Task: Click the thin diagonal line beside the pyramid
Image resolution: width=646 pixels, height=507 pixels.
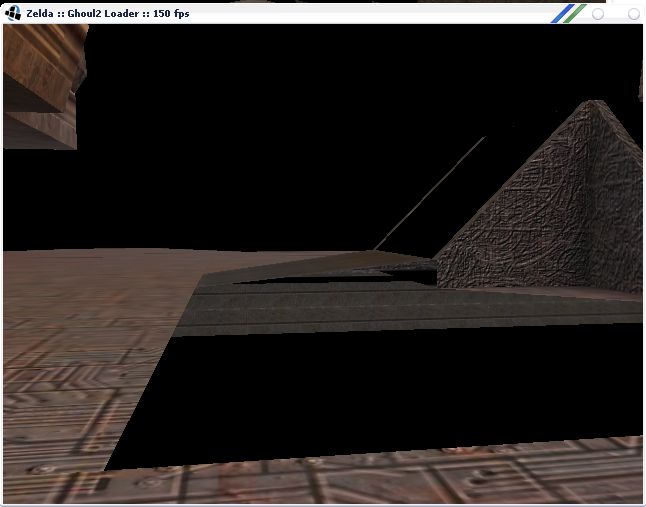Action: click(430, 193)
